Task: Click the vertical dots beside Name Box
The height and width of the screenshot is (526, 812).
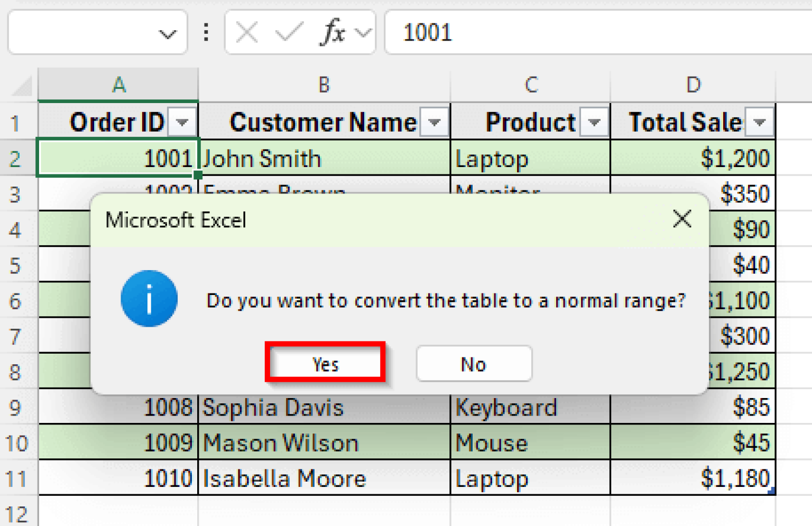Action: click(x=206, y=33)
